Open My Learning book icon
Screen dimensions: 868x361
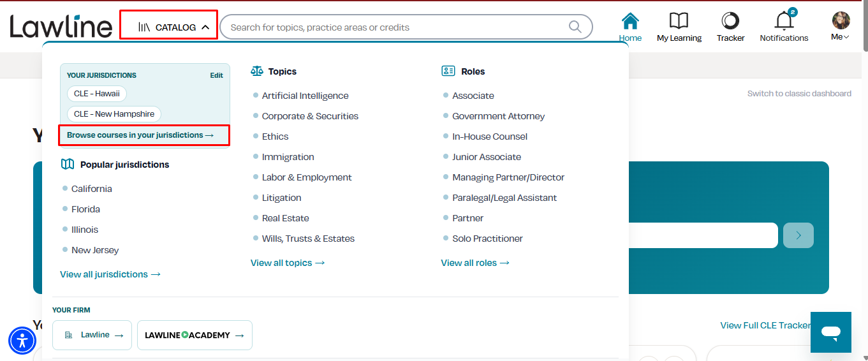(x=679, y=21)
